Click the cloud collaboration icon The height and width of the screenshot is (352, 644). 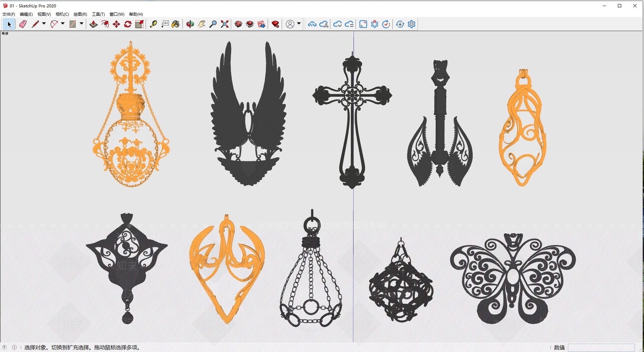pyautogui.click(x=324, y=24)
